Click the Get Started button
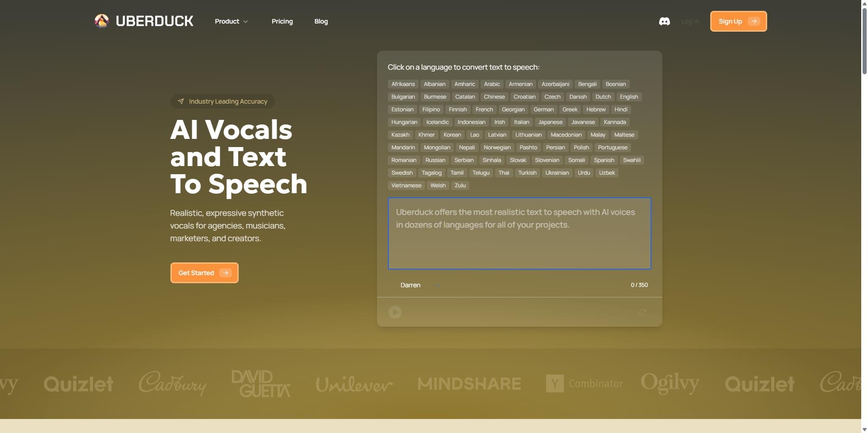This screenshot has height=433, width=868. pyautogui.click(x=204, y=273)
